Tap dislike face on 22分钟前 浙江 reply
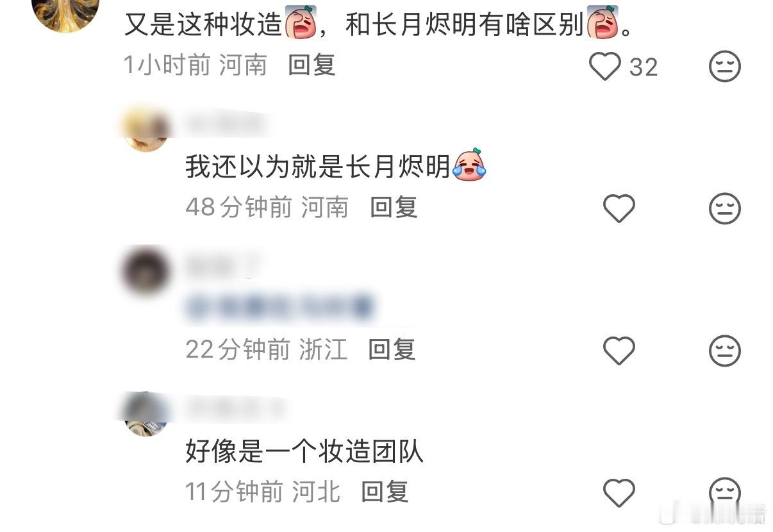 (x=725, y=351)
